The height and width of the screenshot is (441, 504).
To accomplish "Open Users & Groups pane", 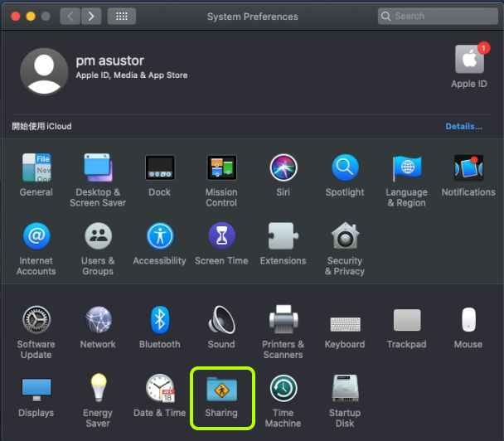I will pyautogui.click(x=98, y=236).
